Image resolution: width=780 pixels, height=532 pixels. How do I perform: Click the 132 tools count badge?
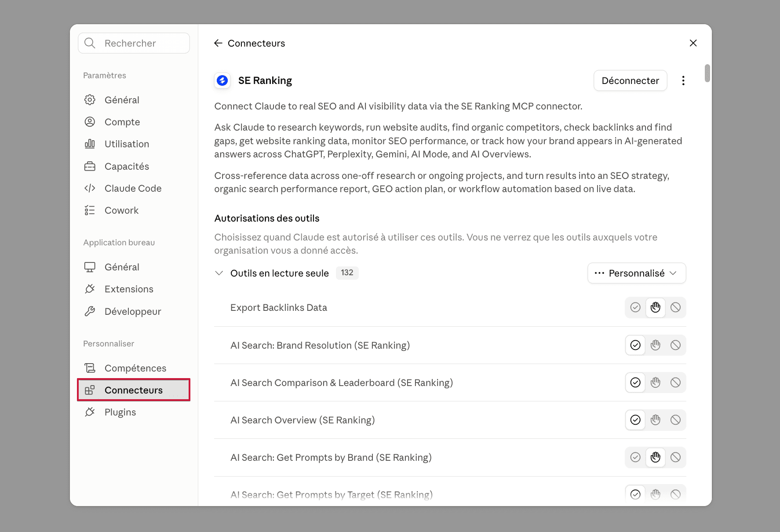pos(347,273)
